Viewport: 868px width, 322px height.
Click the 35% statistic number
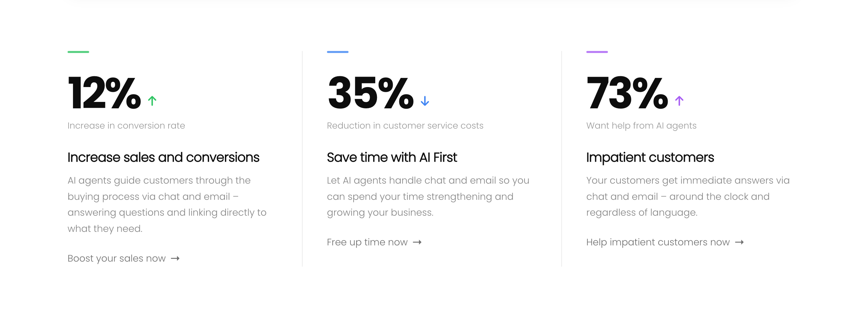370,93
